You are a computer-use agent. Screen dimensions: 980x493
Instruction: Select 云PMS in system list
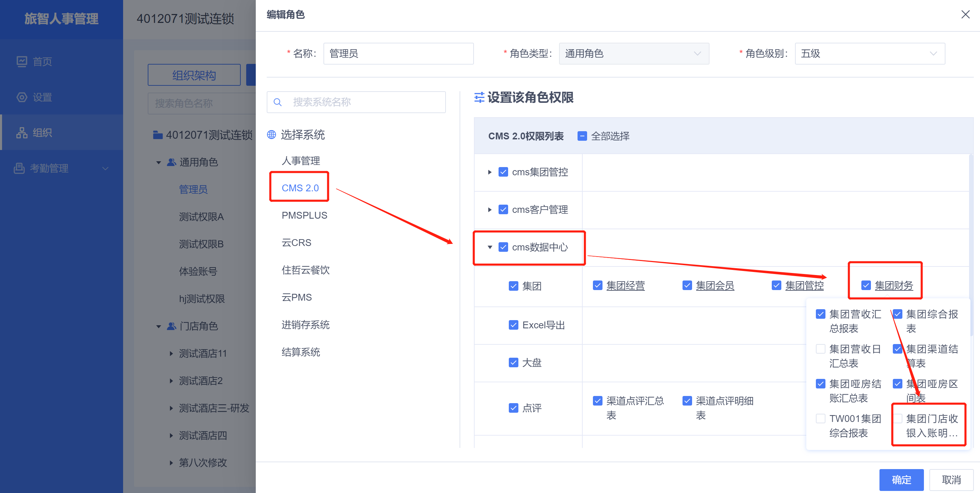tap(297, 297)
